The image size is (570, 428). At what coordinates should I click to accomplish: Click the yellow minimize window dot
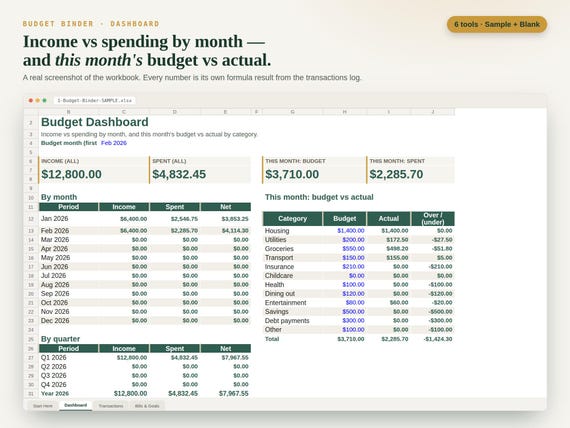[x=37, y=100]
